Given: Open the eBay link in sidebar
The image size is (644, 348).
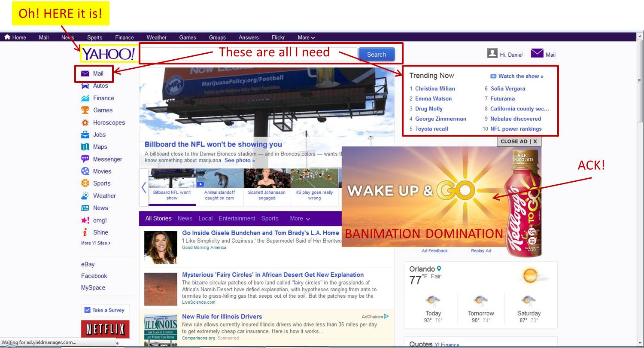Looking at the screenshot, I should coord(88,264).
